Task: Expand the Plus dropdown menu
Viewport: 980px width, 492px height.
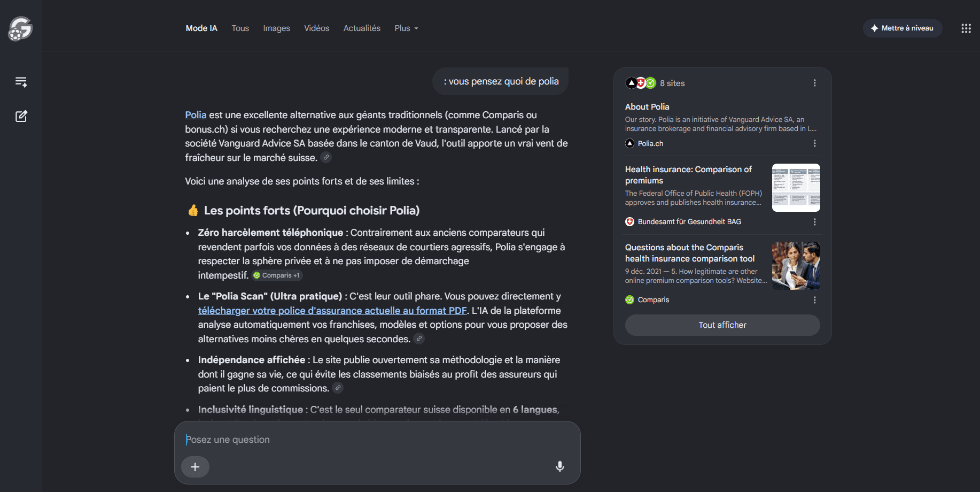Action: (x=406, y=28)
